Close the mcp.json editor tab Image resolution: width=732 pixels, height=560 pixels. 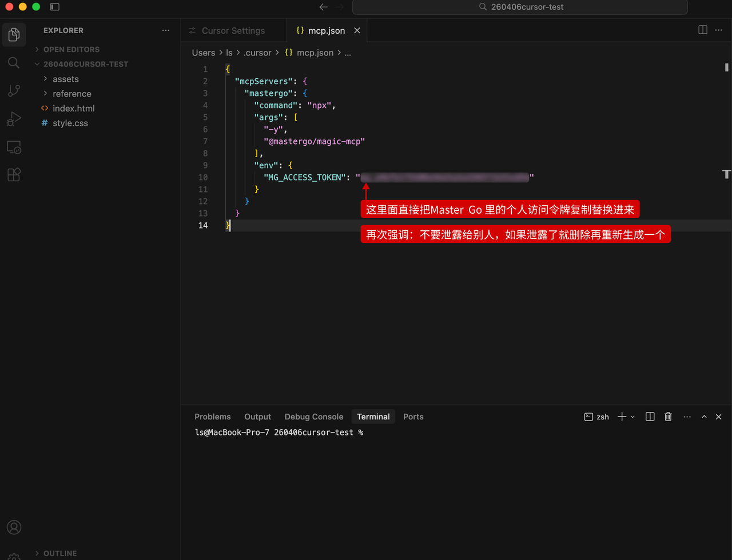(x=357, y=30)
